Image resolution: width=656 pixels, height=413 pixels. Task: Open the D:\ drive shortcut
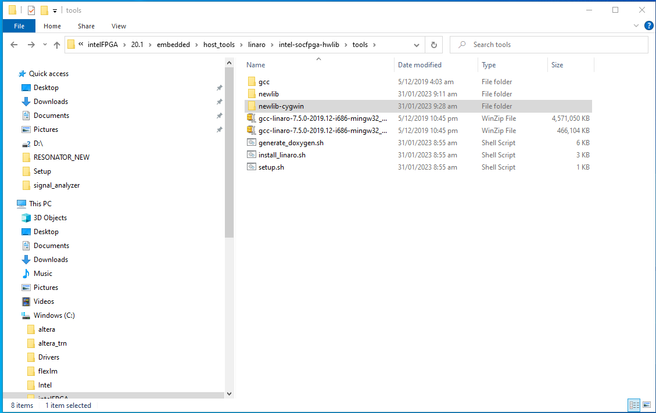click(38, 144)
